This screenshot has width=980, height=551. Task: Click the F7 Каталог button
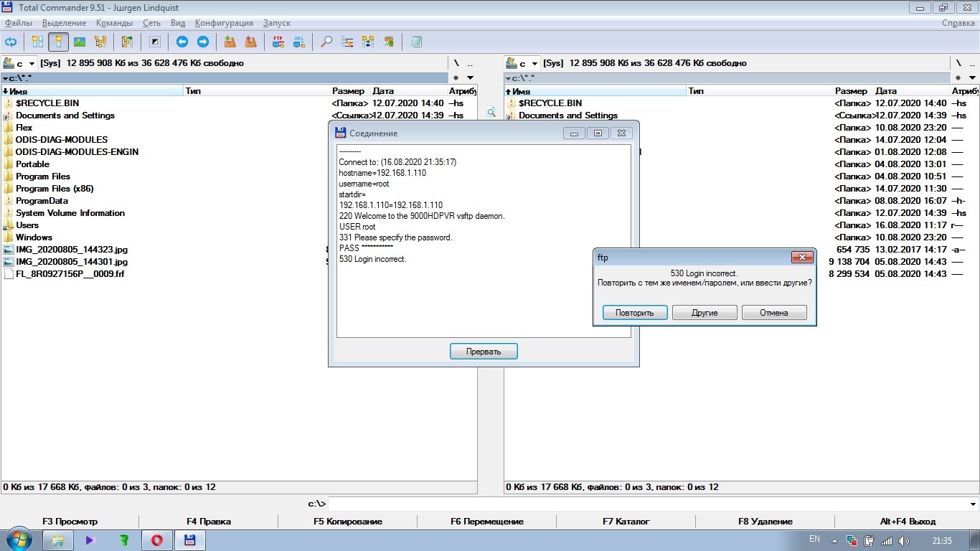click(626, 522)
